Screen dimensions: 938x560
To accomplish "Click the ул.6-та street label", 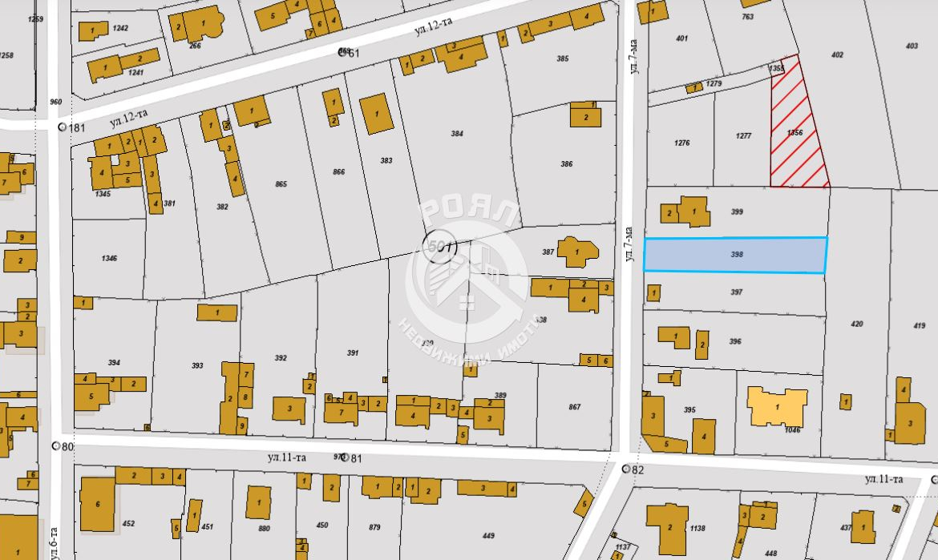I will pos(53,542).
